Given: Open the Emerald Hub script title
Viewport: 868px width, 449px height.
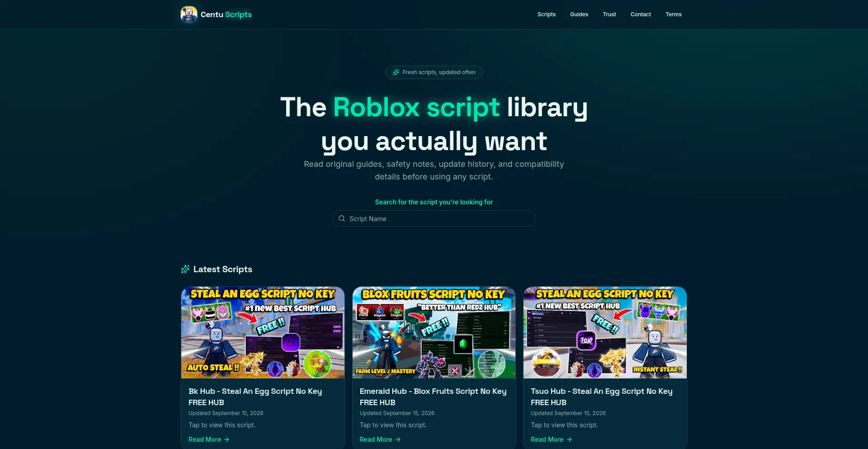Looking at the screenshot, I should (x=433, y=397).
